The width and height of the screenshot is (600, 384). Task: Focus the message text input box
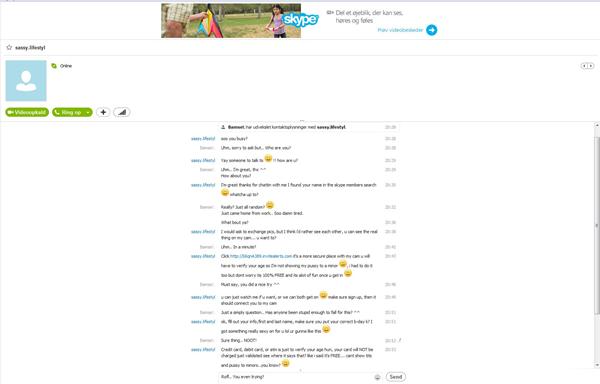(x=295, y=377)
